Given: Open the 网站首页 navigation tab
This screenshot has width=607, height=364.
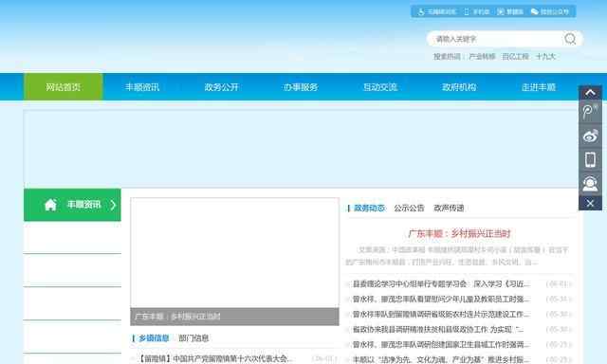Looking at the screenshot, I should pos(64,87).
